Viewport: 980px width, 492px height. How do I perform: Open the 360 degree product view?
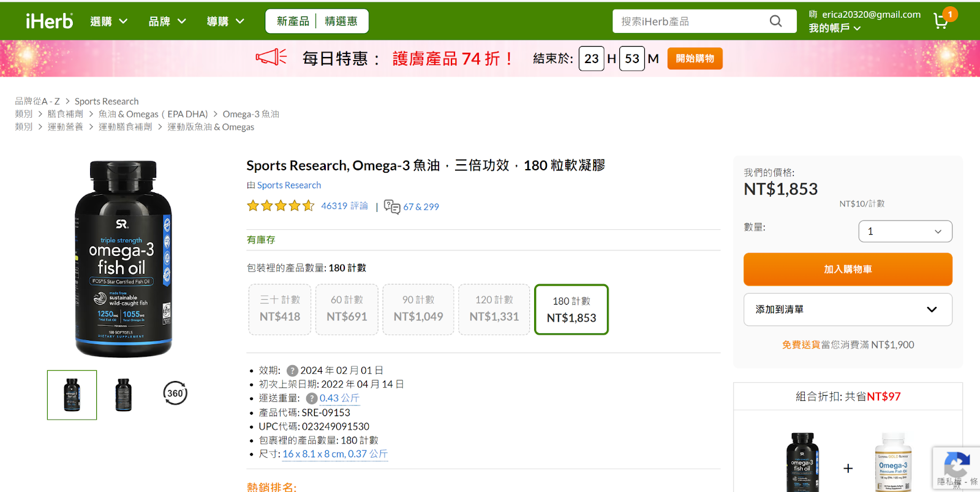coord(175,393)
